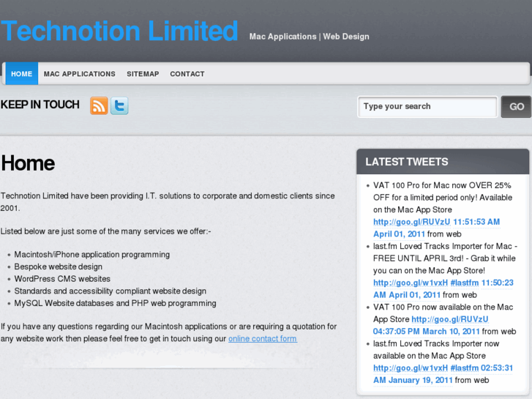Viewport: 532px width, 399px height.
Task: Click the Type your search field
Action: (427, 107)
